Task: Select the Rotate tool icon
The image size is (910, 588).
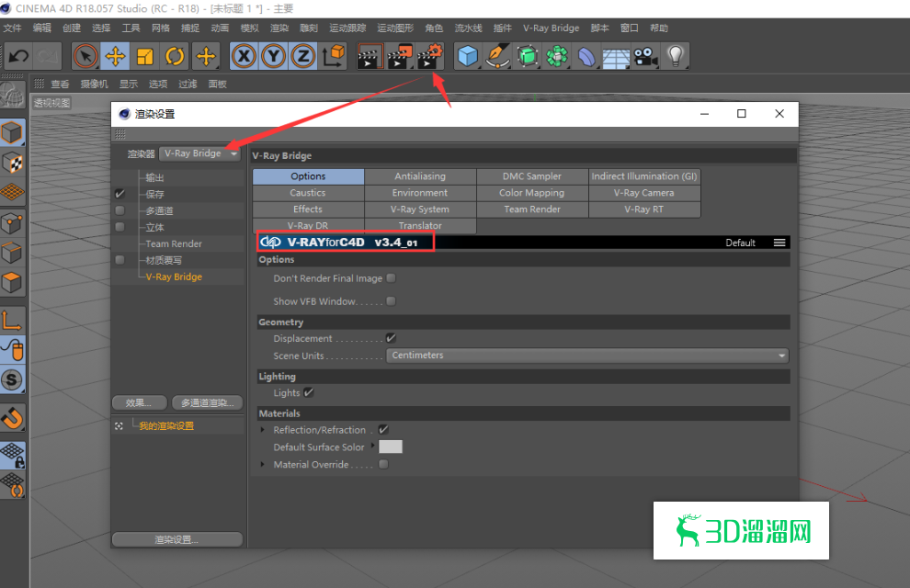Action: click(175, 57)
